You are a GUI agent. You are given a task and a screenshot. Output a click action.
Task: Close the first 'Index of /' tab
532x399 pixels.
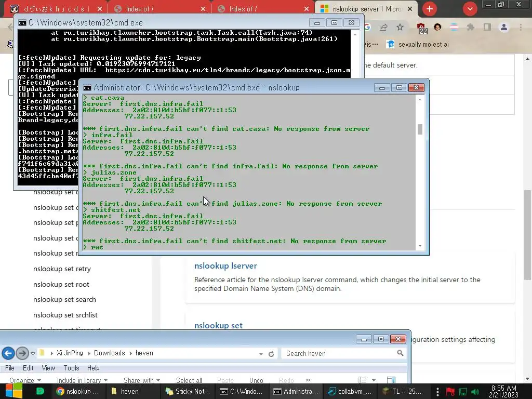(203, 9)
